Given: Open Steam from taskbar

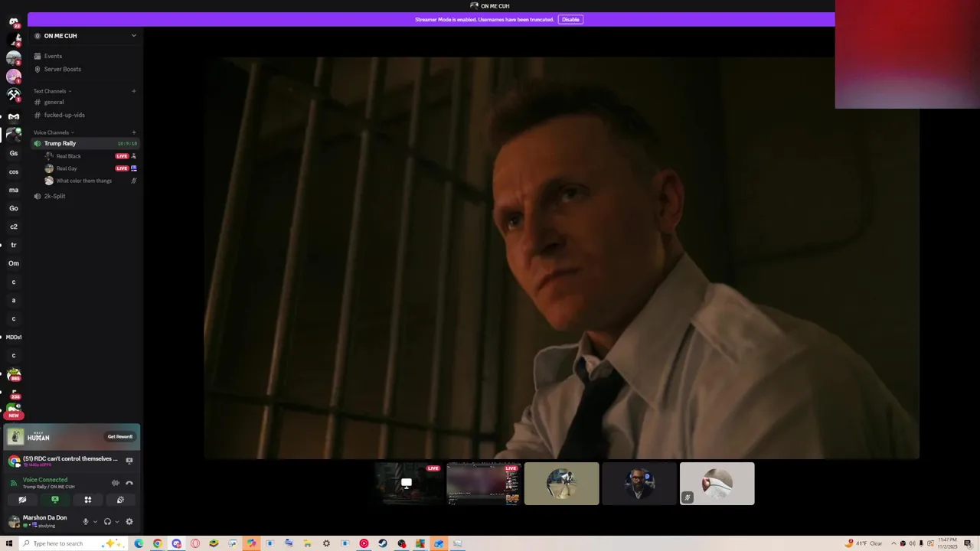Looking at the screenshot, I should coord(383,543).
